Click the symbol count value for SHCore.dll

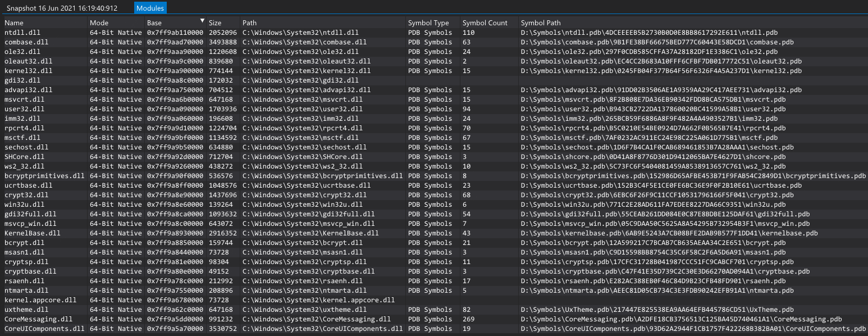467,156
